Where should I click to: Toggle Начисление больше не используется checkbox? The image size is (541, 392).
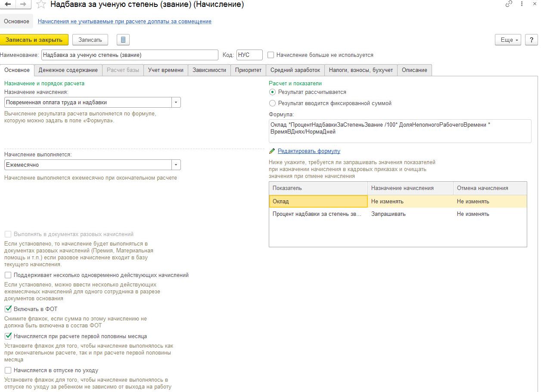[271, 55]
